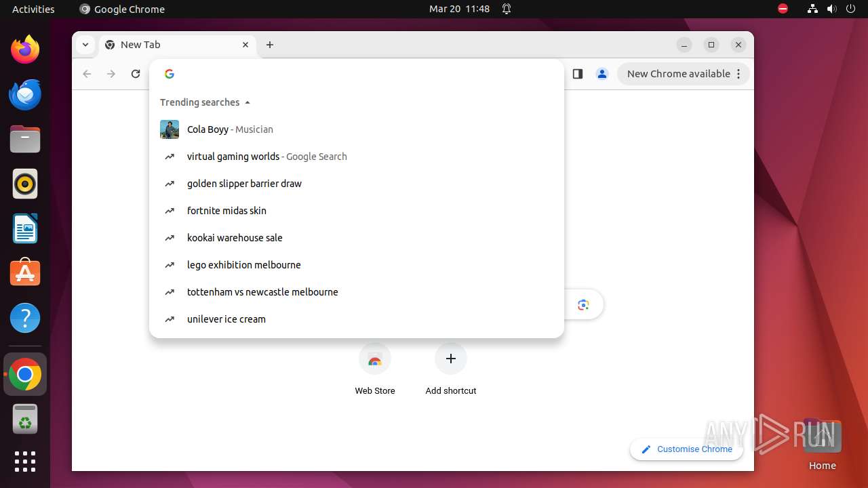This screenshot has height=488, width=868.
Task: Open a new tab with plus button
Action: 270,45
